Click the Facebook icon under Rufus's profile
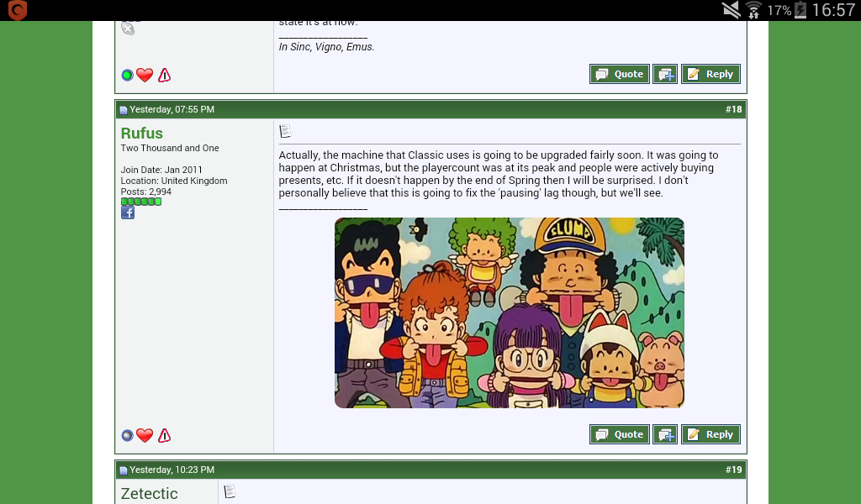 128,213
